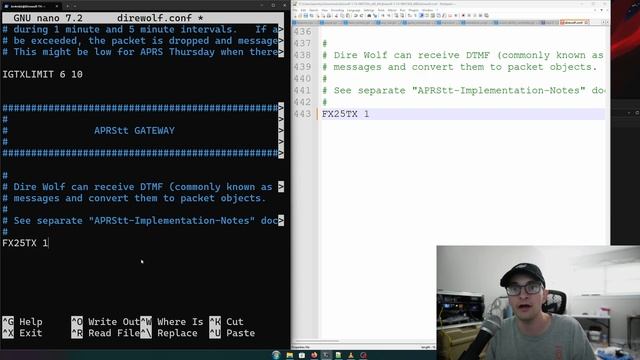Viewport: 640px width, 360px height.
Task: Open the View menu in Notepad++
Action: pos(324,10)
